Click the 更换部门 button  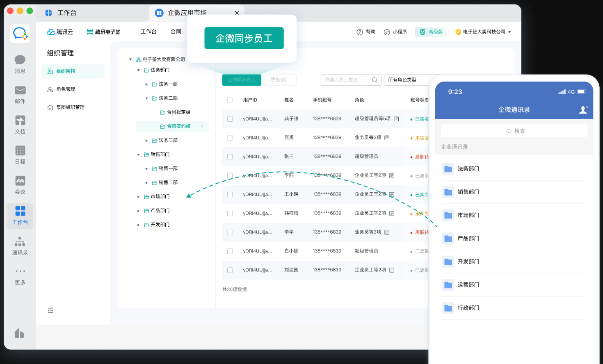280,80
